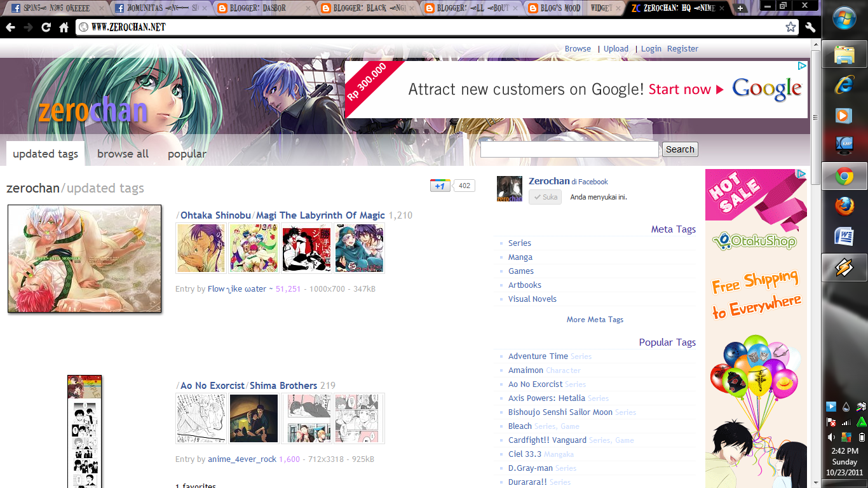Open the tall Ao No Exorcist comic thumbnail

pos(85,431)
